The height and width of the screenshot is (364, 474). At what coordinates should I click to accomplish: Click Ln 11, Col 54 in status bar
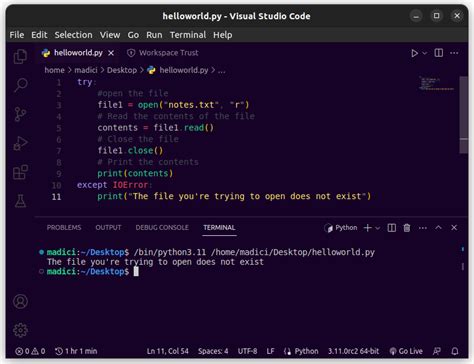pos(168,351)
